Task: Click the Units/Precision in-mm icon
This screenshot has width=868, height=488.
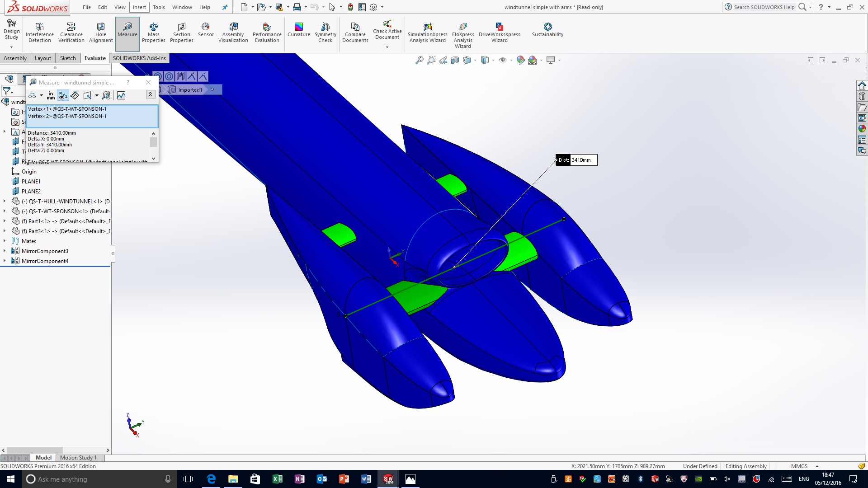Action: click(x=51, y=95)
